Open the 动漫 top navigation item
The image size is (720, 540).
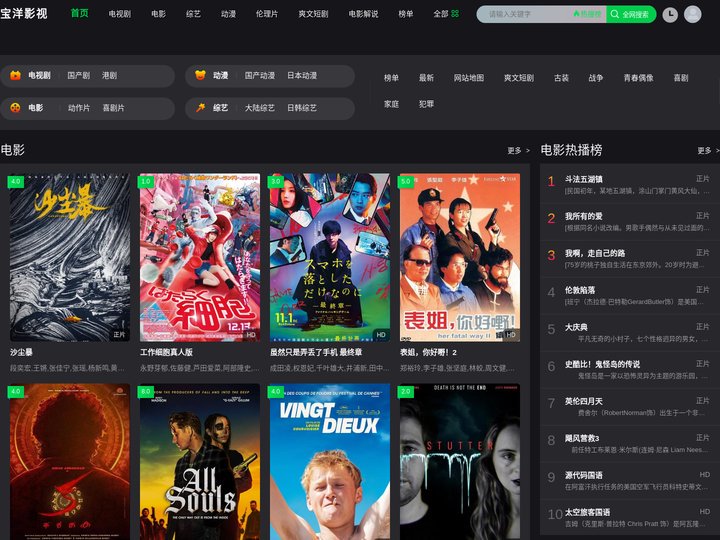pyautogui.click(x=228, y=14)
